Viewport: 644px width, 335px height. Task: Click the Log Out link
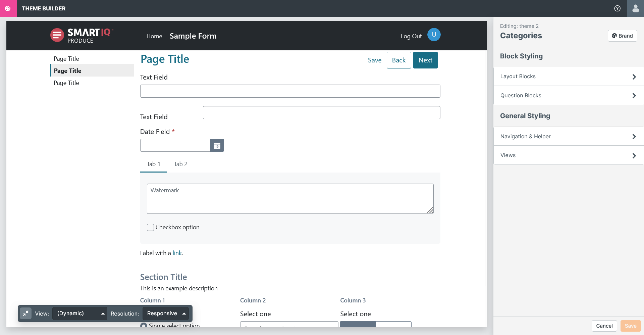pos(411,36)
